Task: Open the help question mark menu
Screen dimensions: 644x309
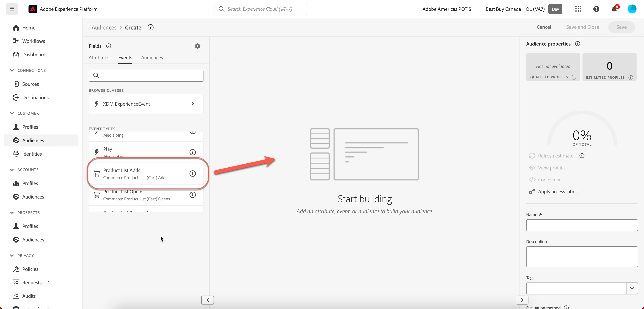Action: click(596, 9)
